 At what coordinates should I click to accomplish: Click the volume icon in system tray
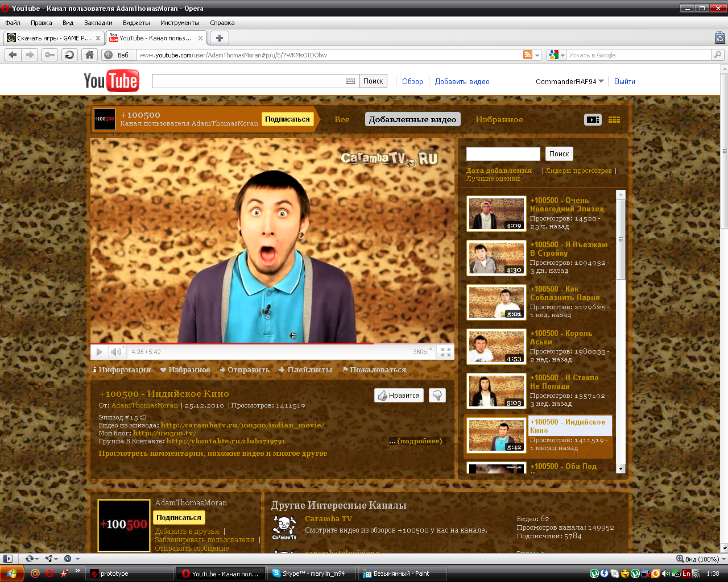(x=666, y=573)
